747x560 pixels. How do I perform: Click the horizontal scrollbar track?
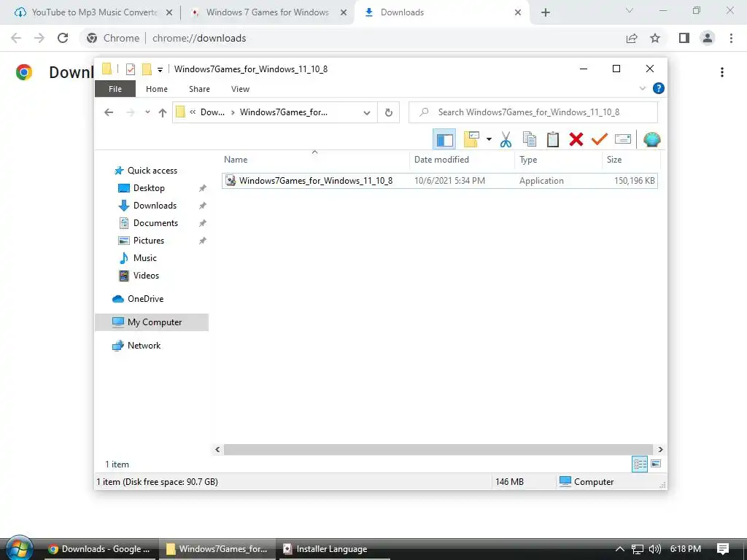point(438,449)
